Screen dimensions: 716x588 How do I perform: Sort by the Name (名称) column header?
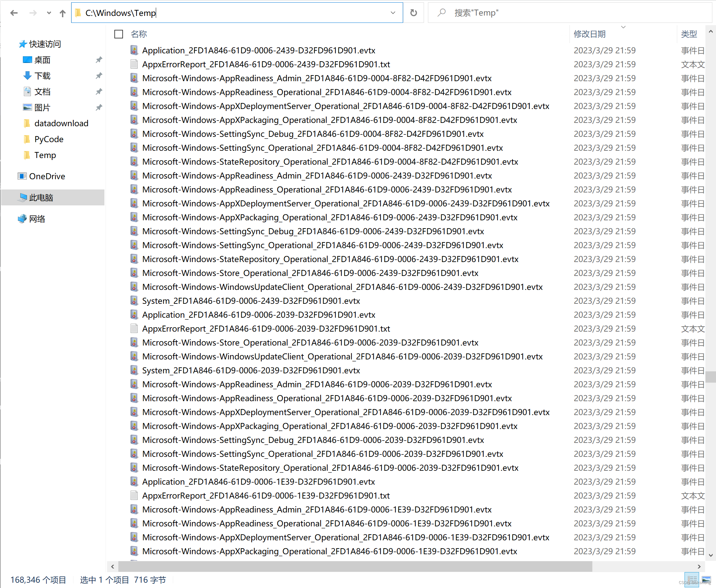coord(139,34)
